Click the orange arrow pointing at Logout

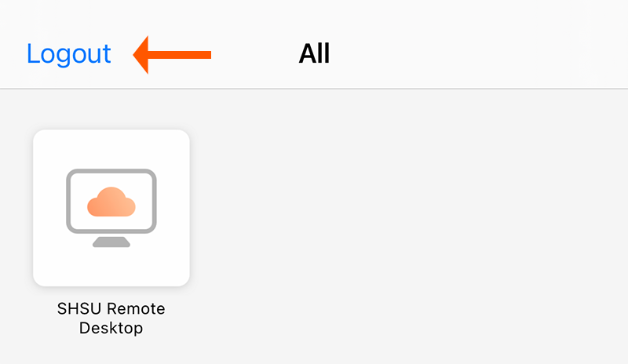tap(172, 55)
